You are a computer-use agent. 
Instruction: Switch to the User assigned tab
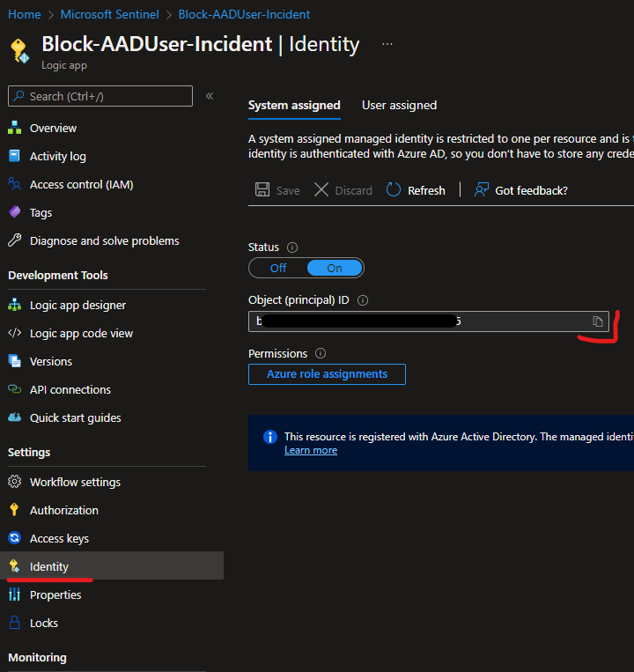coord(399,106)
